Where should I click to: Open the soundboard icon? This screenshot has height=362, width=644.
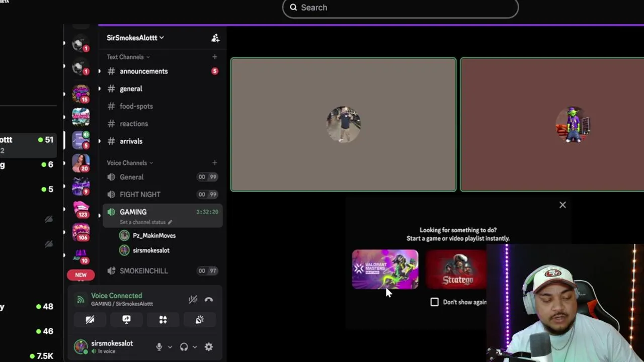coord(200,320)
